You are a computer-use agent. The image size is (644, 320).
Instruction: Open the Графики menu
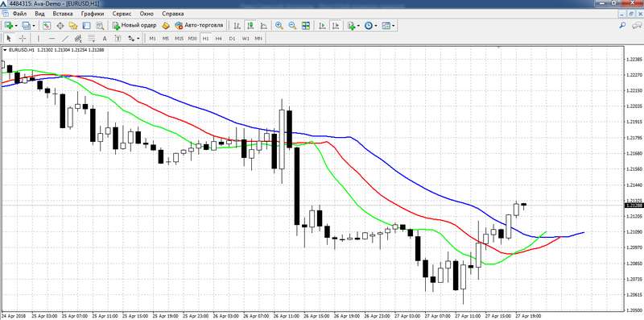coord(93,14)
